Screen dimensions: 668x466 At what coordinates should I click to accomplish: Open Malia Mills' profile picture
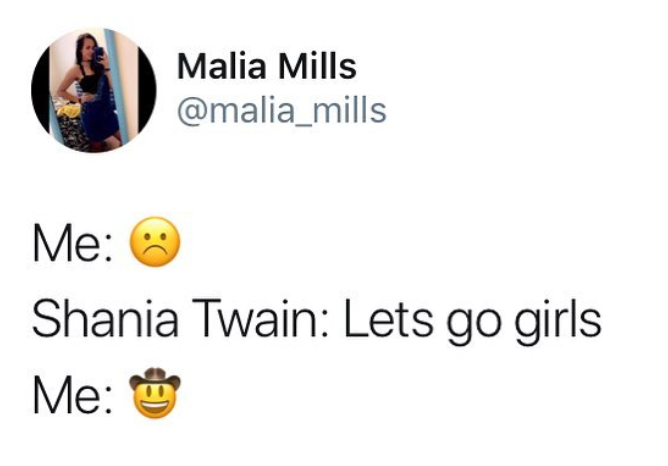93,91
